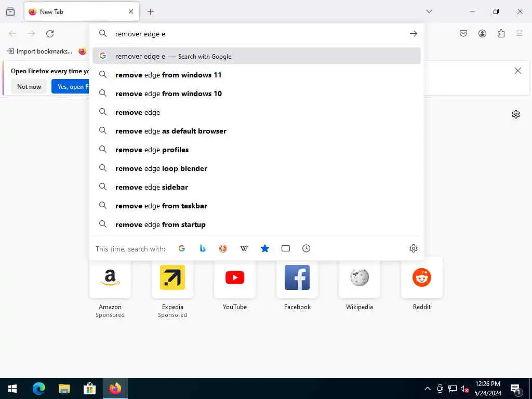Screen dimensions: 532x399
Task: Click the Firefox taskbar icon
Action: click(x=115, y=389)
